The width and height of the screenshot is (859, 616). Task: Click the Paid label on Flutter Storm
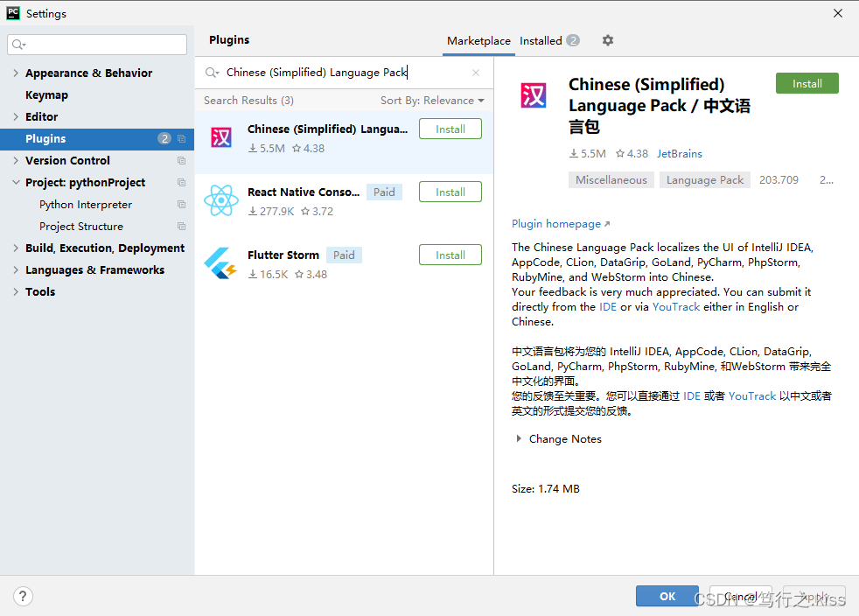pyautogui.click(x=344, y=255)
